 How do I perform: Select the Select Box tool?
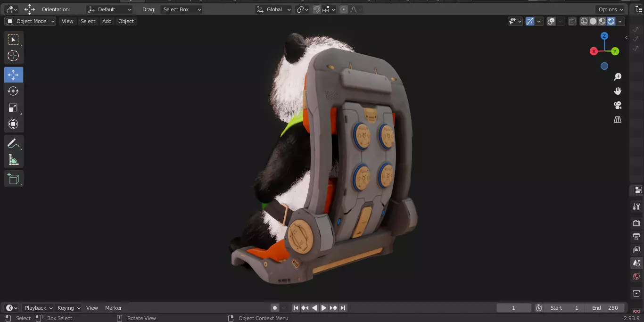tap(13, 40)
